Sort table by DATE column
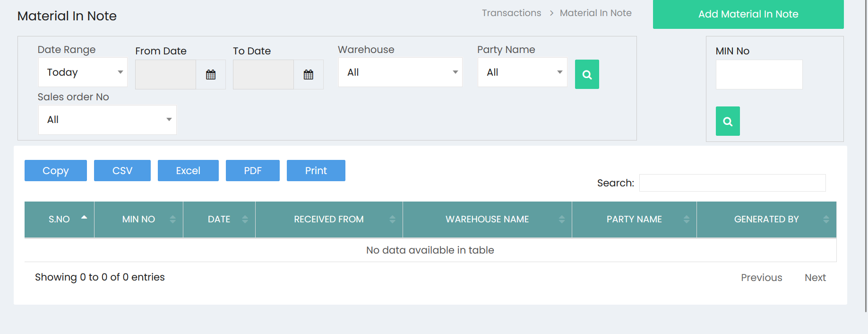Screen dimensions: 868x334 219,220
